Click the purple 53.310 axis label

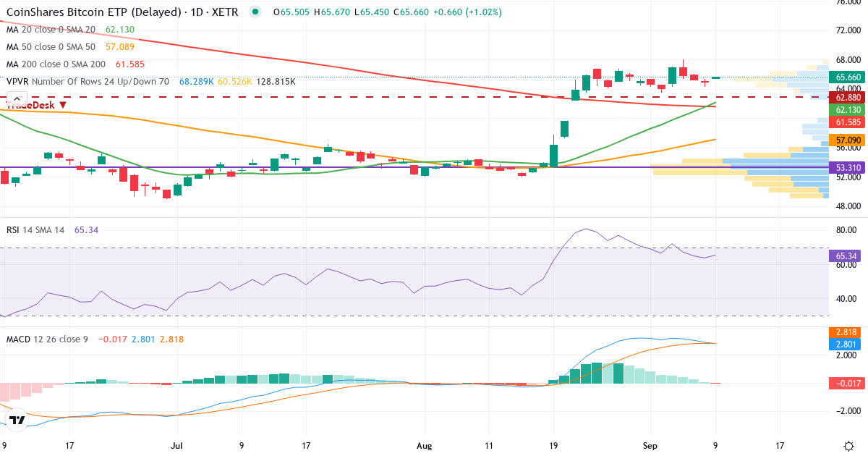(847, 166)
